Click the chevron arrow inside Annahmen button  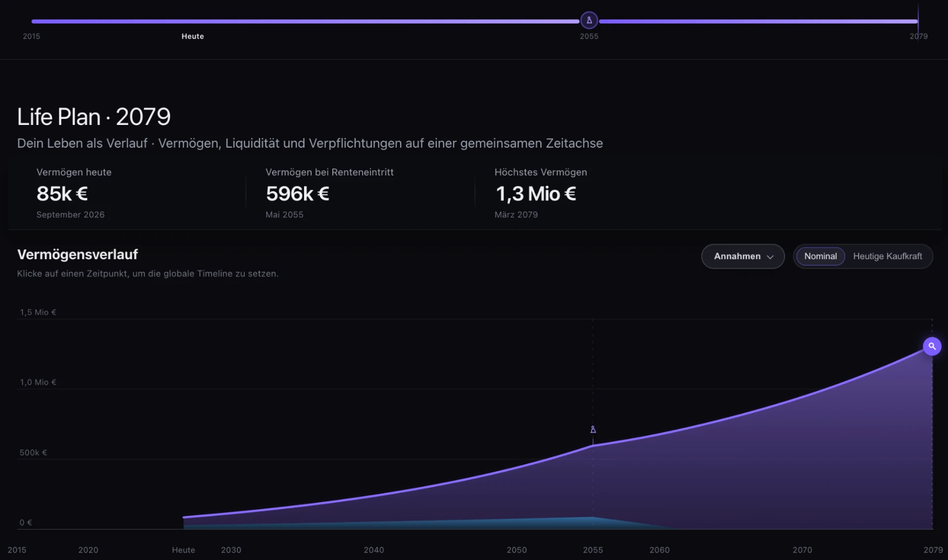[770, 257]
